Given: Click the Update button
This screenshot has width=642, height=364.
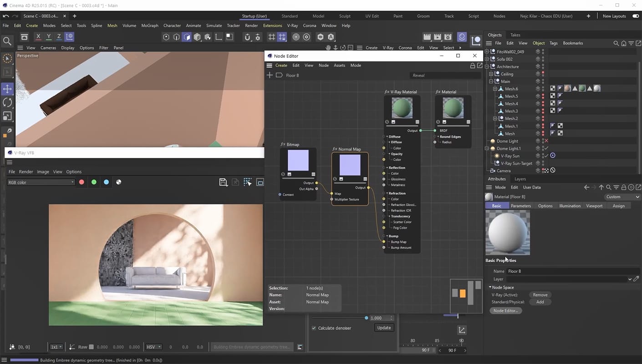Looking at the screenshot, I should tap(384, 328).
